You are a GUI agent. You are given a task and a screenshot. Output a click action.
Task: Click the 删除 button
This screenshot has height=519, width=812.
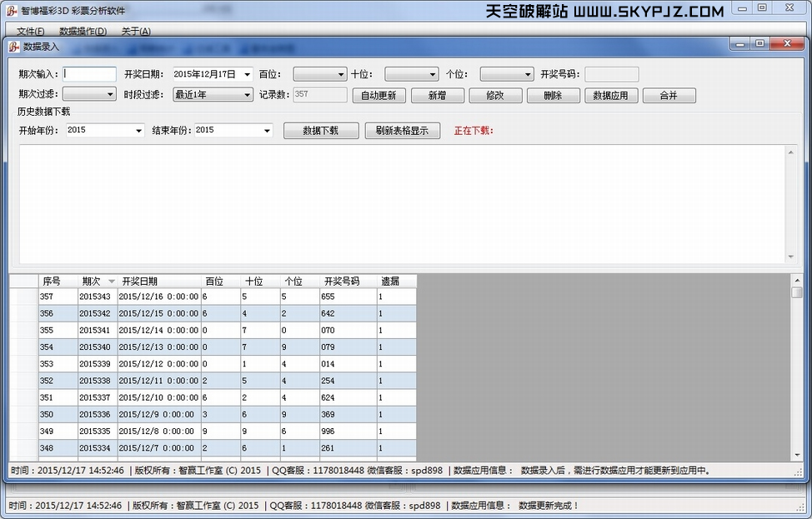[x=553, y=95]
